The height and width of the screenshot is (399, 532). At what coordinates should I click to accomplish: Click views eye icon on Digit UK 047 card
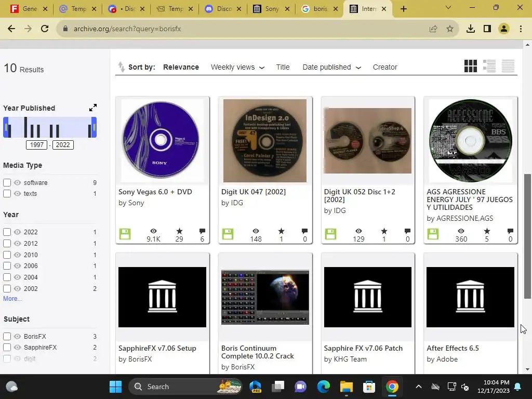(256, 231)
